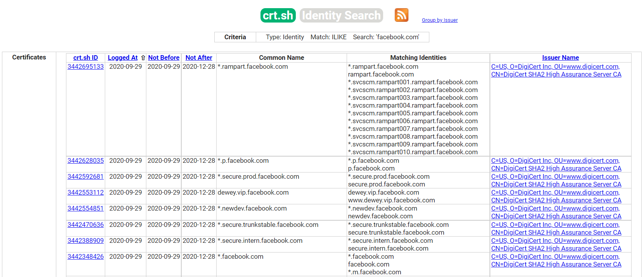Open DigiCert issuer link for the *.rampart.facebook.com row

[556, 70]
